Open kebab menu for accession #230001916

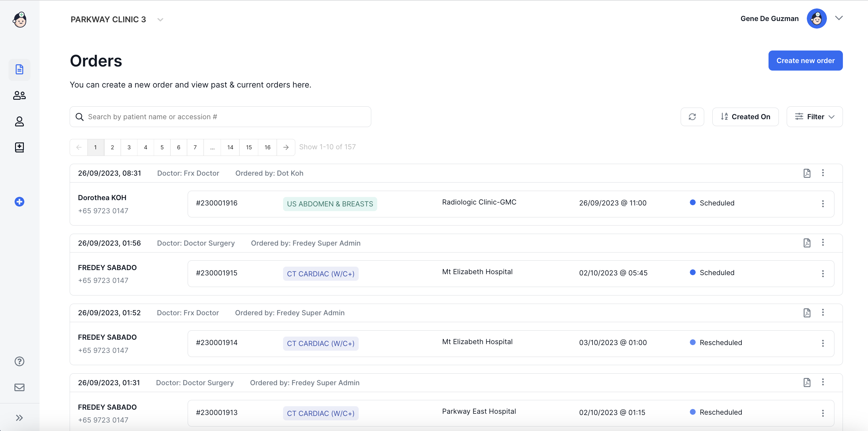pos(822,204)
